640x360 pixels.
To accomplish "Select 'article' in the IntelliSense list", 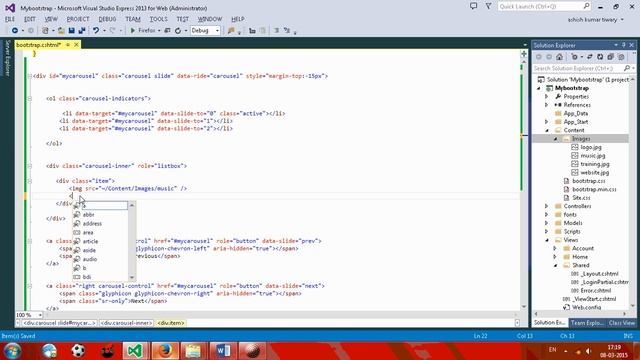I will pos(90,241).
